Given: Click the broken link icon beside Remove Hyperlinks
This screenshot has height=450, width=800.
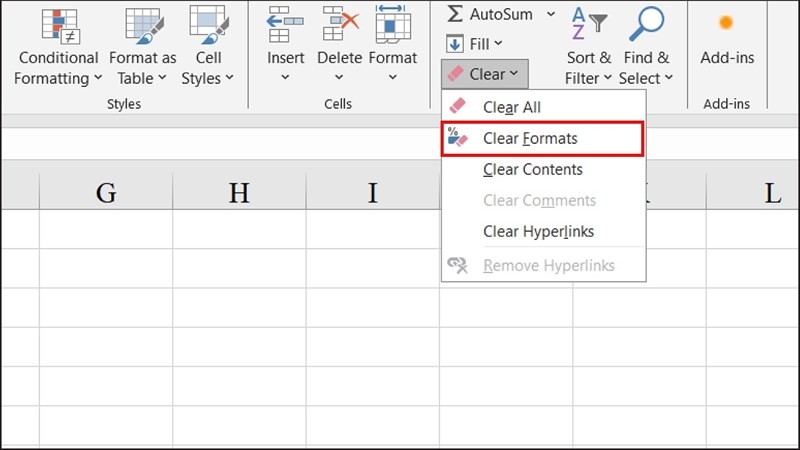Looking at the screenshot, I should coord(457,265).
